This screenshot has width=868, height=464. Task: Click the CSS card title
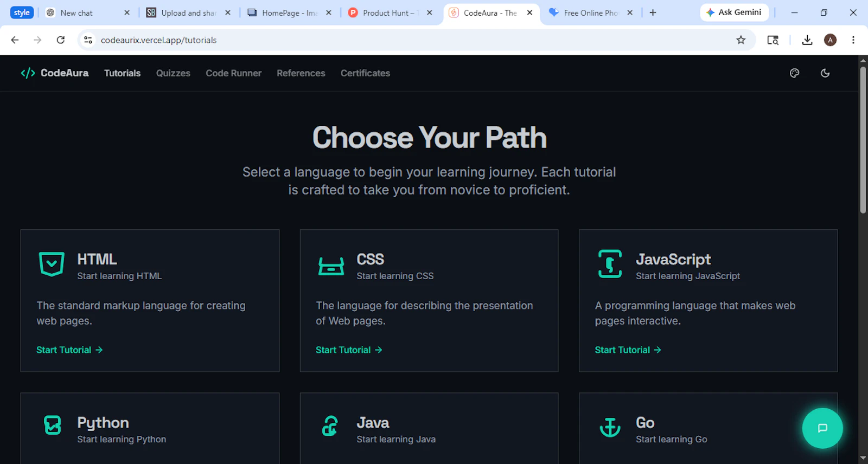click(370, 259)
